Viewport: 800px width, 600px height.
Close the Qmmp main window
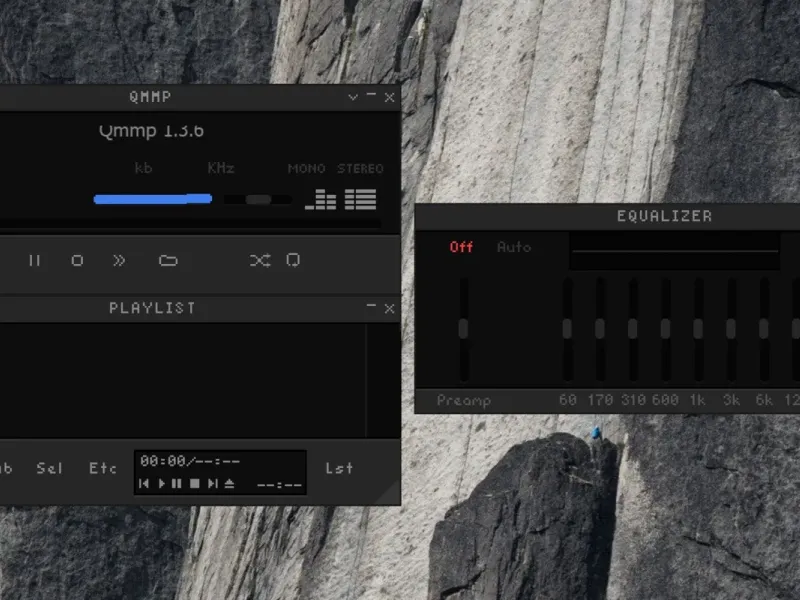[389, 97]
